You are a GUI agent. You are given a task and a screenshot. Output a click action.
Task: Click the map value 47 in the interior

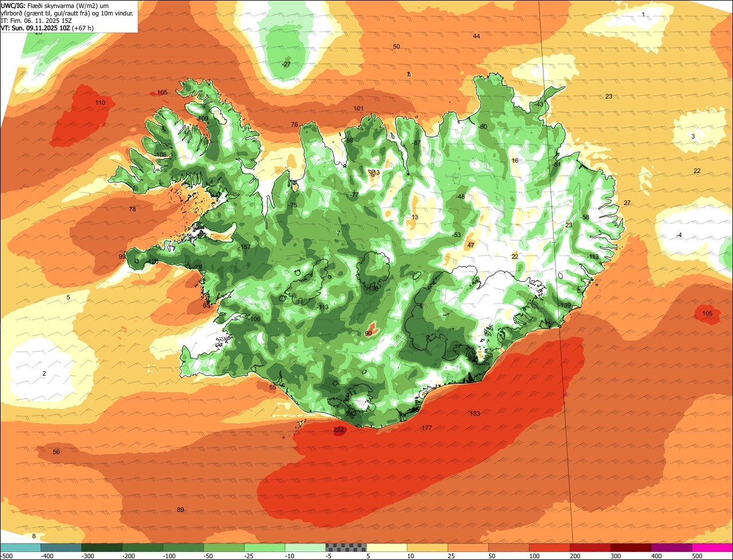pyautogui.click(x=471, y=245)
